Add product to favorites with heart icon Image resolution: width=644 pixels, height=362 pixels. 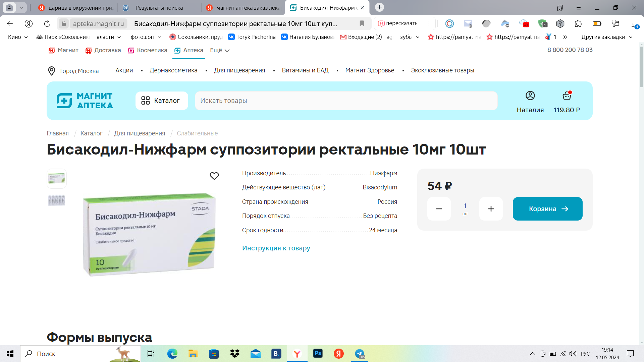(214, 176)
